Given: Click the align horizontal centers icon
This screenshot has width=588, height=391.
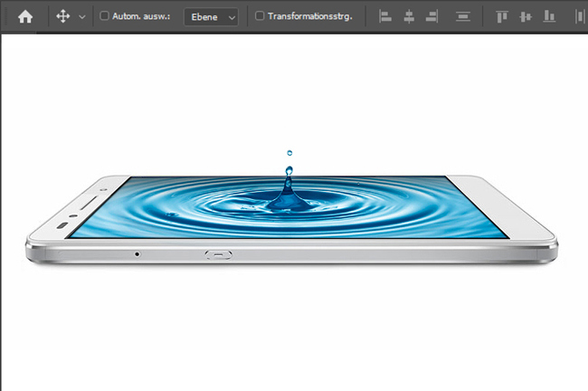Looking at the screenshot, I should pyautogui.click(x=409, y=16).
